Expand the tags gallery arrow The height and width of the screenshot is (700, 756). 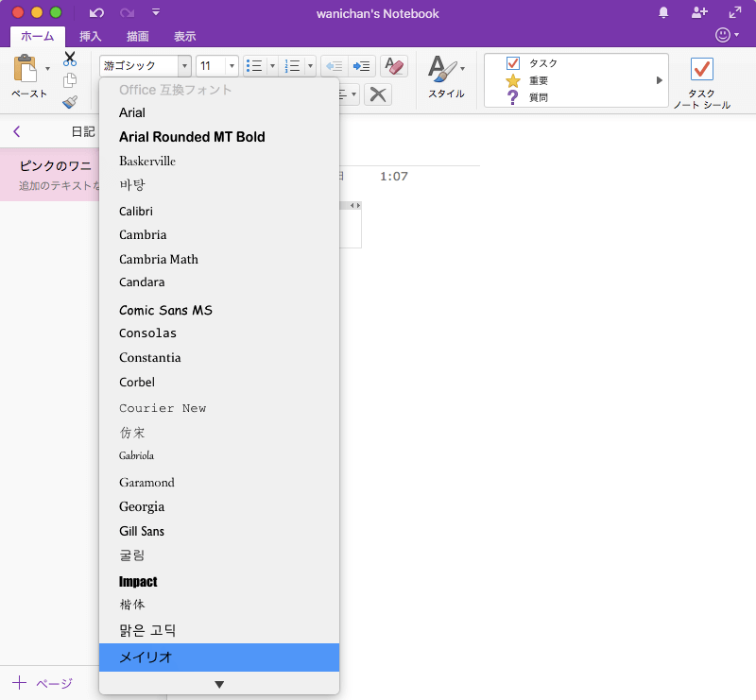click(x=659, y=80)
